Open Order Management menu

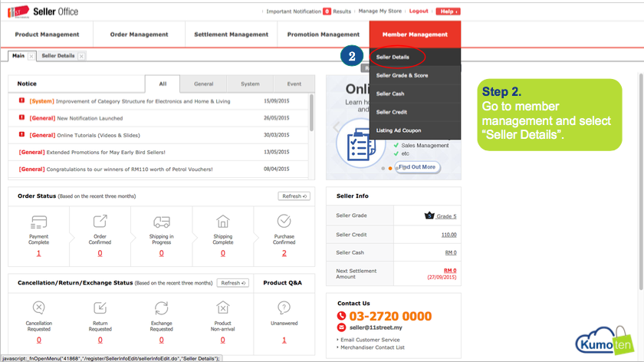139,35
